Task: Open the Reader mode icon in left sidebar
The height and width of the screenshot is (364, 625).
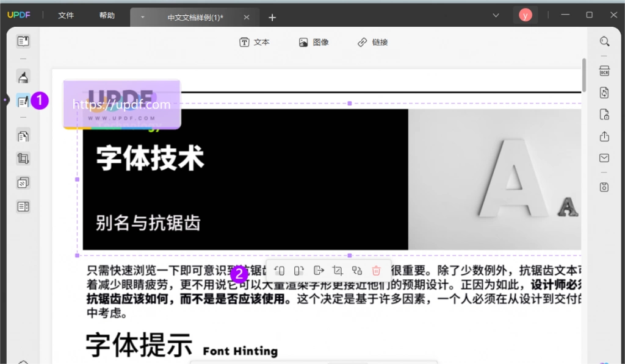Action: pyautogui.click(x=23, y=41)
